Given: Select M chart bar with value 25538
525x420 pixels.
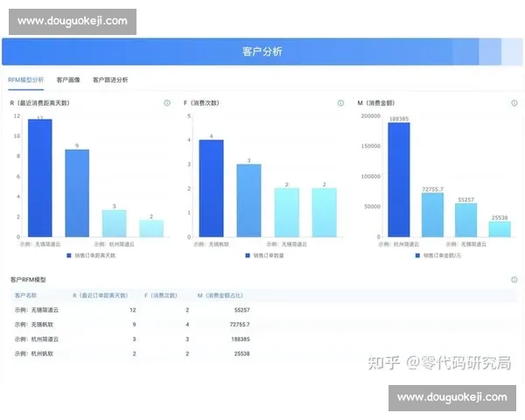Looking at the screenshot, I should tap(500, 229).
